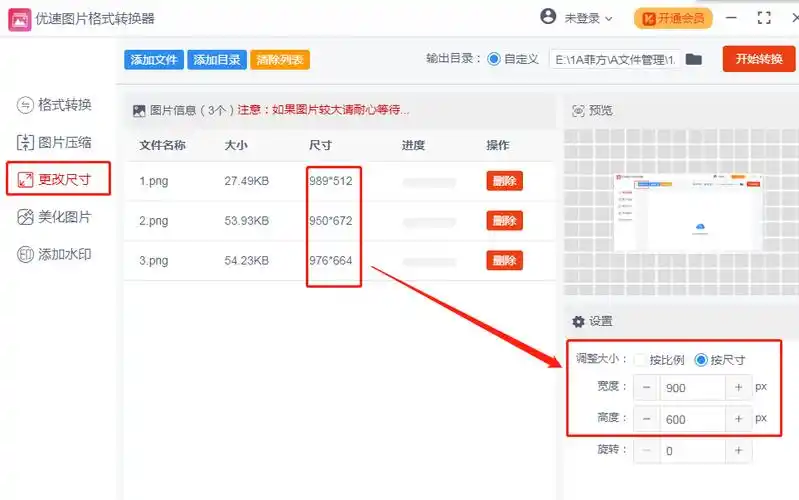Select the 按比例 radio option

(640, 360)
